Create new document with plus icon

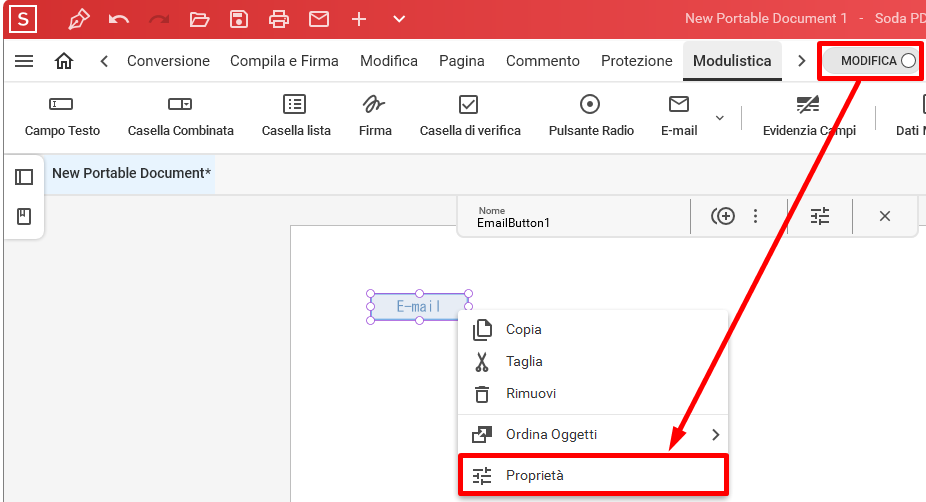pyautogui.click(x=359, y=19)
